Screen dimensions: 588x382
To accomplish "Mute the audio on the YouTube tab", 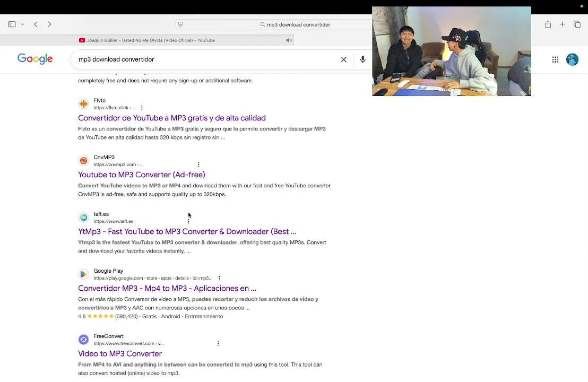I will [289, 40].
